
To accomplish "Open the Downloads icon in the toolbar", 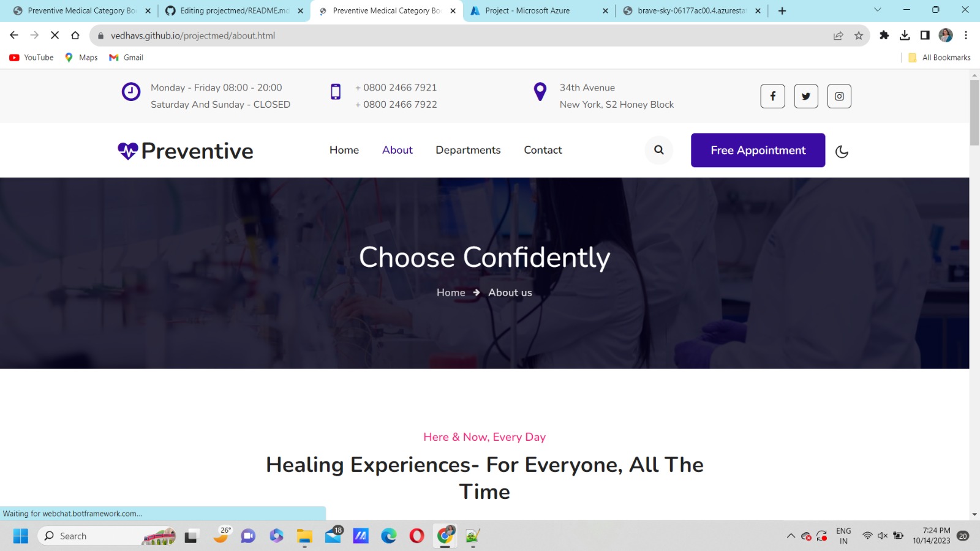I will click(905, 35).
